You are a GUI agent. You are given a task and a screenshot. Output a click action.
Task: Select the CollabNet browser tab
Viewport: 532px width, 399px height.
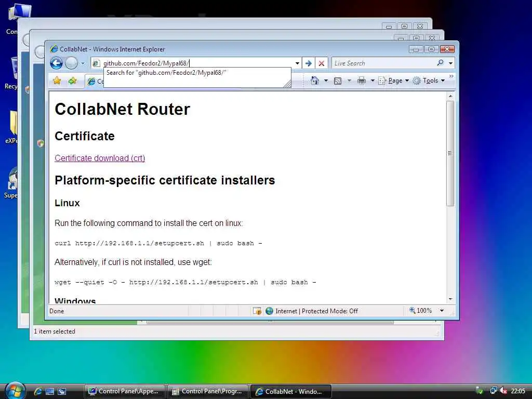click(x=95, y=82)
